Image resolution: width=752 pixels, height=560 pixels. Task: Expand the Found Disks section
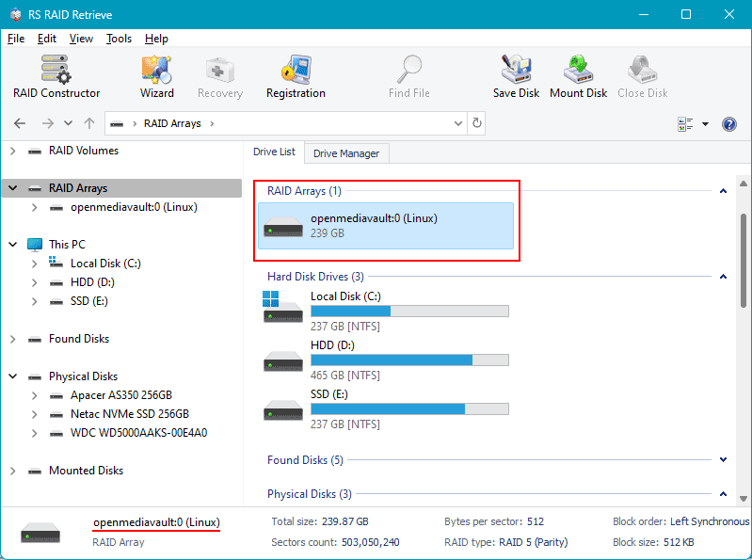tap(723, 460)
